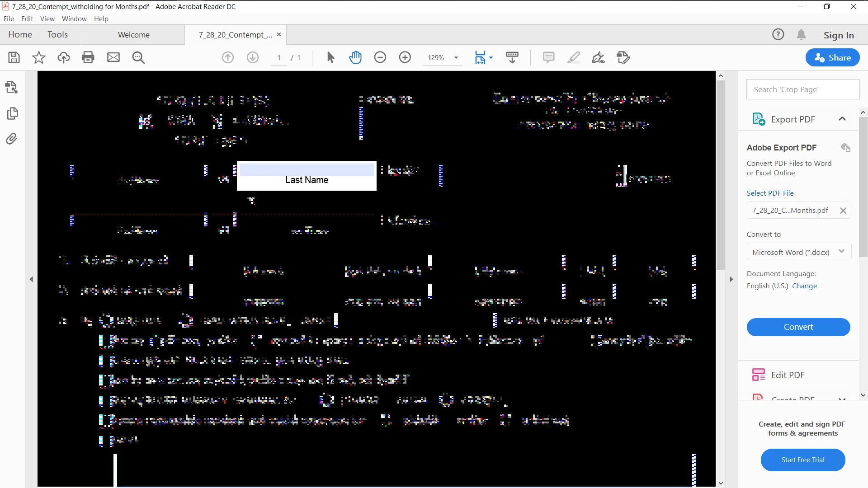Open the View menu
Image resolution: width=868 pixels, height=488 pixels.
click(47, 19)
